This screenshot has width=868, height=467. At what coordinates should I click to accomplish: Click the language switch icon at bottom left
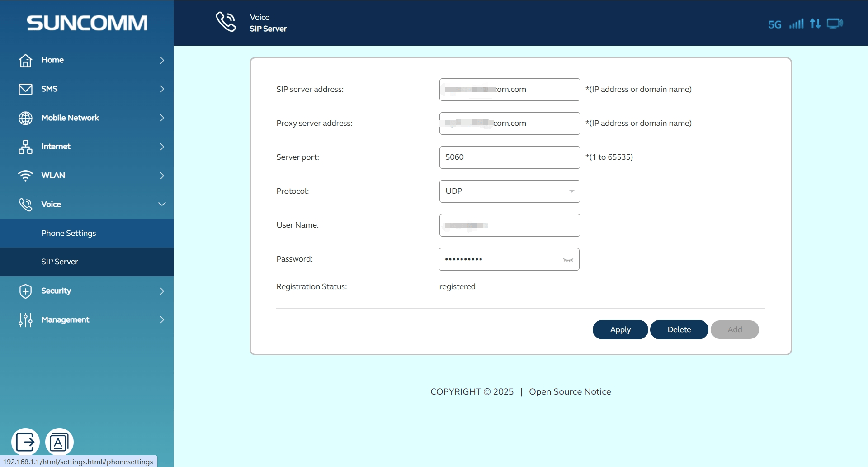59,441
